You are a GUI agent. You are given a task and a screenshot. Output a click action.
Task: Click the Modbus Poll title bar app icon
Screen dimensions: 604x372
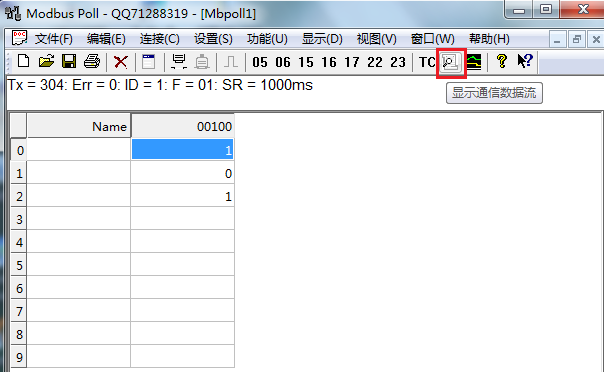point(13,13)
